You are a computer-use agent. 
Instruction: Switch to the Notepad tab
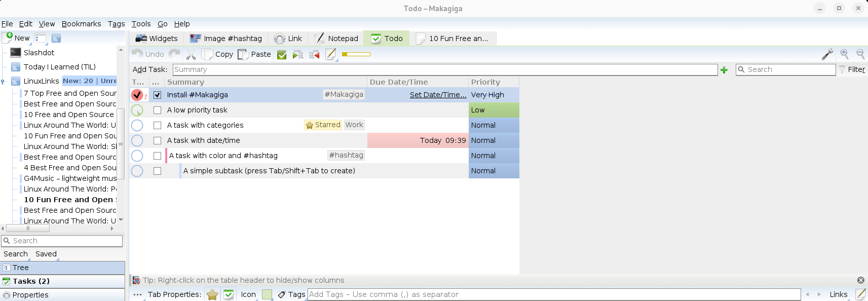point(336,39)
